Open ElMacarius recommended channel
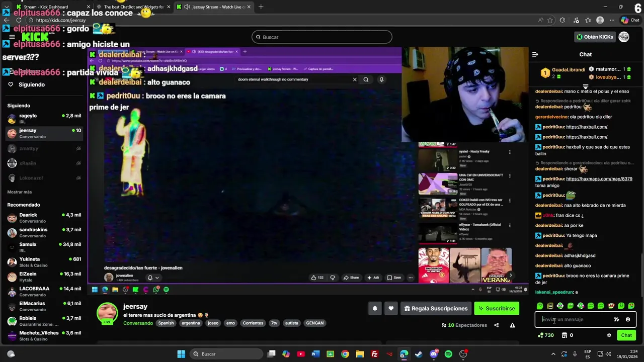644x362 pixels. [44, 306]
